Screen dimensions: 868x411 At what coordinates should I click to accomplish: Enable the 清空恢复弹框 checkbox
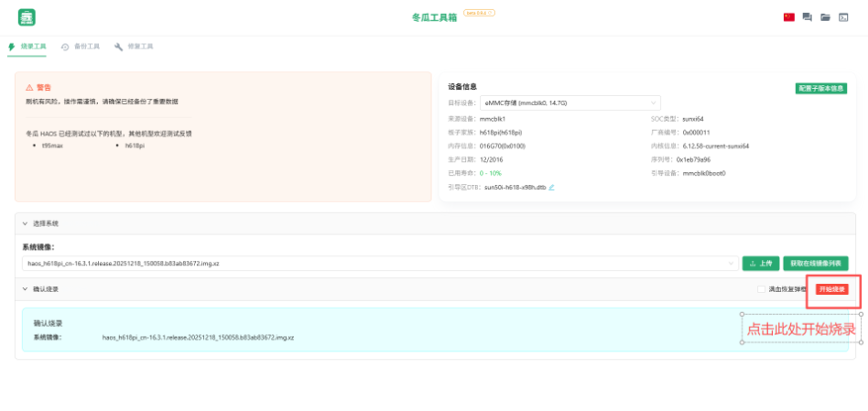(761, 289)
